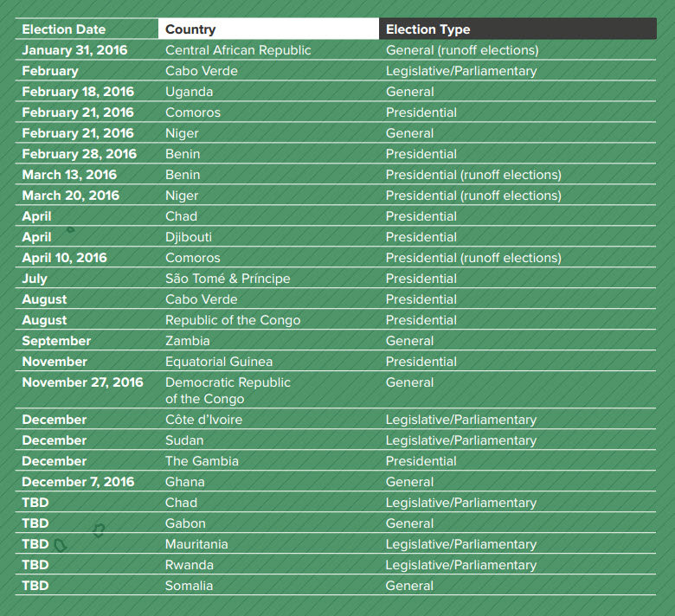
Task: Click the Election Date column header
Action: pos(64,29)
